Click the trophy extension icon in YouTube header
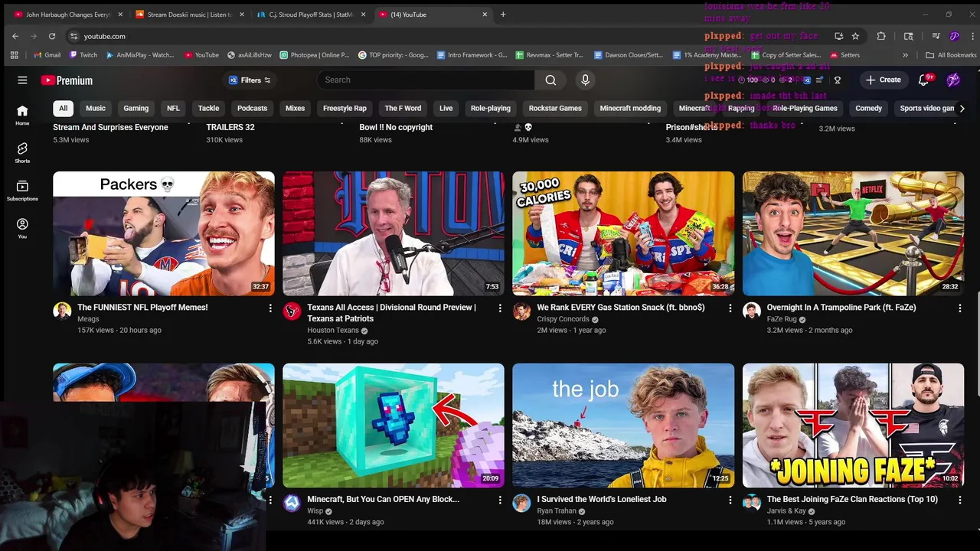 838,80
